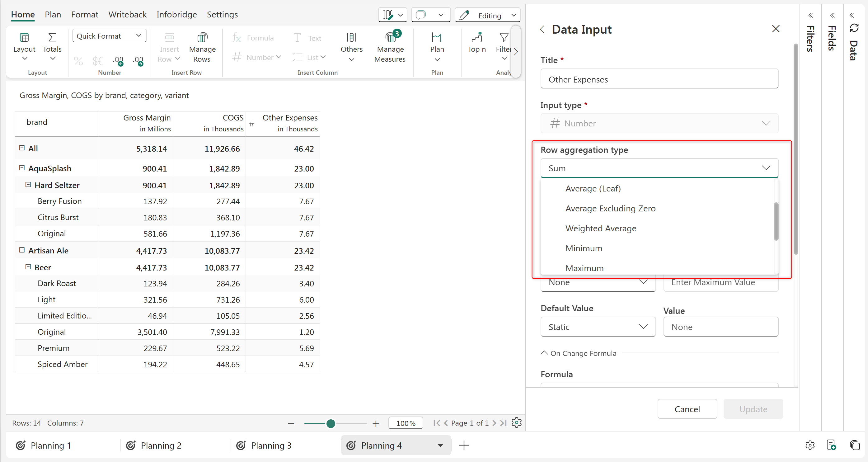Select Weighted Average aggregation option
868x462 pixels.
tap(600, 228)
